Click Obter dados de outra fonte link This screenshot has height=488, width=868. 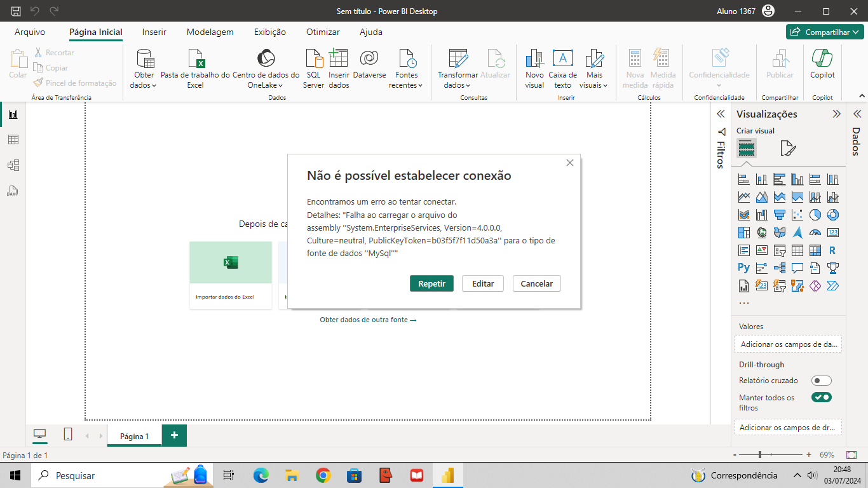click(368, 320)
